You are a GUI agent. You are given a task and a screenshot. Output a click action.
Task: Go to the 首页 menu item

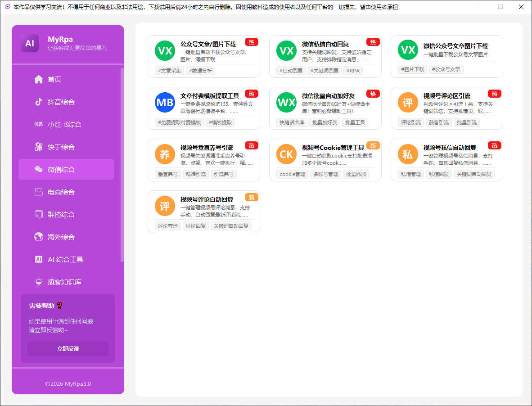pyautogui.click(x=66, y=79)
